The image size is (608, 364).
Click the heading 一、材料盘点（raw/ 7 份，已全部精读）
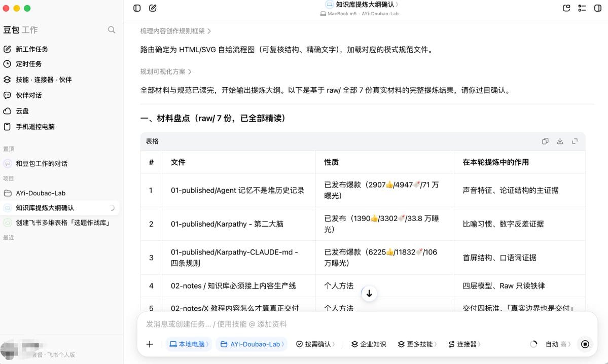point(215,118)
